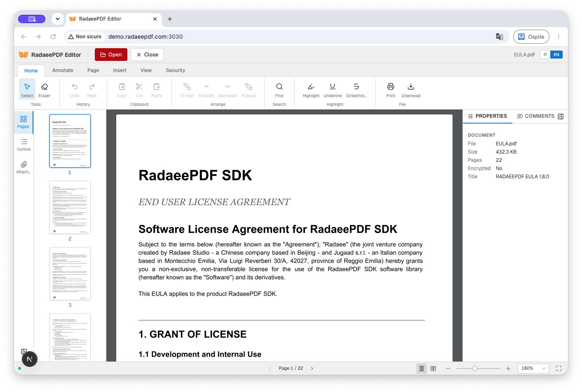Switch to the View tab
582x392 pixels.
[x=146, y=70]
